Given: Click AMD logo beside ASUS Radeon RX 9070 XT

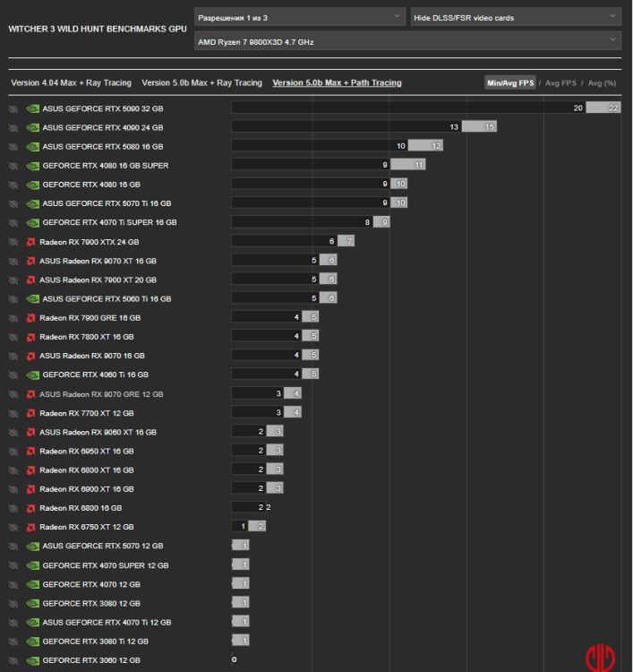Looking at the screenshot, I should [x=30, y=261].
